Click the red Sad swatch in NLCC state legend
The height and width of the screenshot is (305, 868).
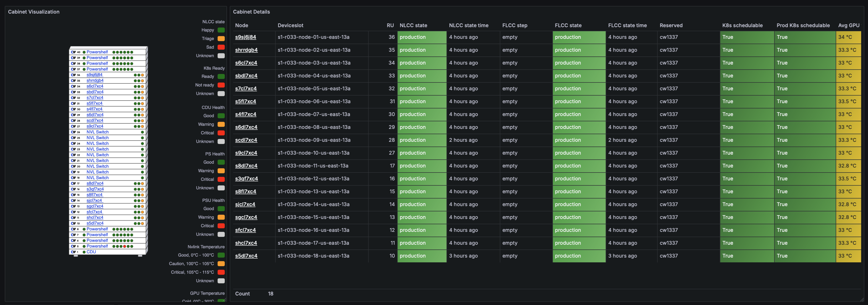coord(221,47)
